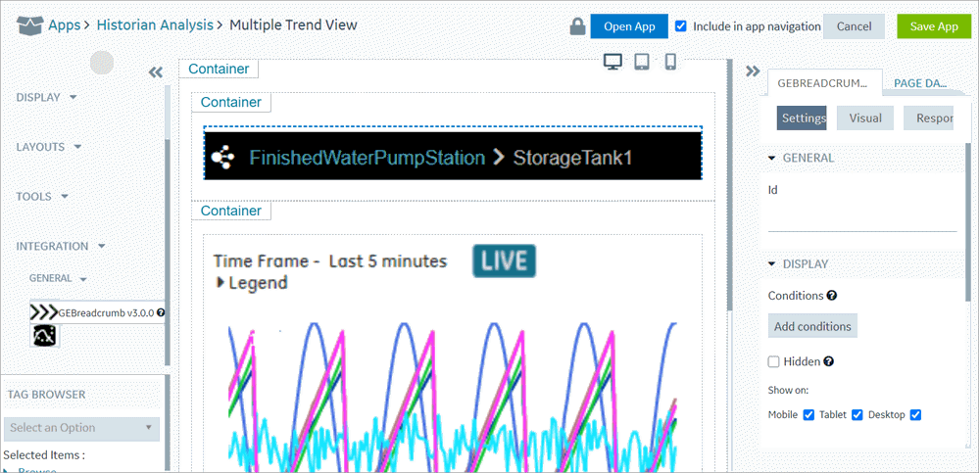980x473 pixels.
Task: Switch to tablet preview icon
Action: (642, 62)
